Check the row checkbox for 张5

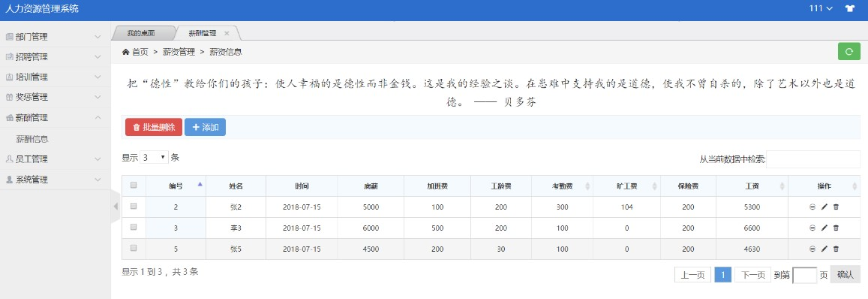click(x=134, y=249)
